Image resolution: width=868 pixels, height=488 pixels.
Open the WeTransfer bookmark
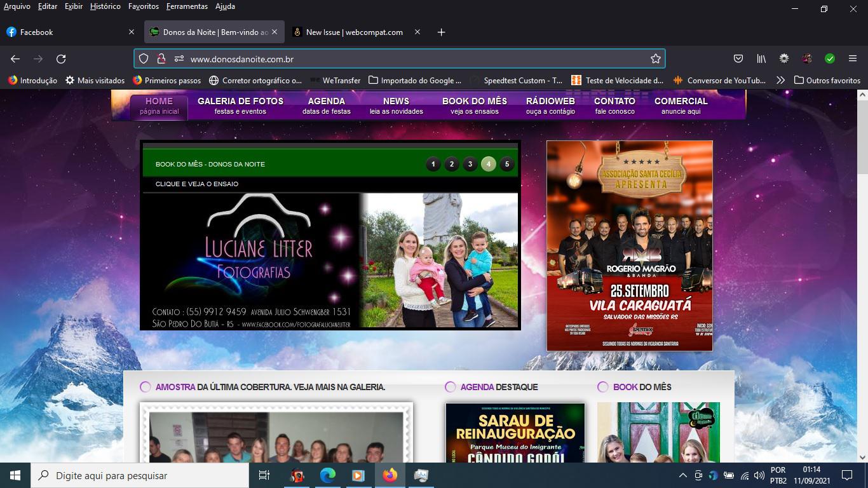(x=336, y=80)
